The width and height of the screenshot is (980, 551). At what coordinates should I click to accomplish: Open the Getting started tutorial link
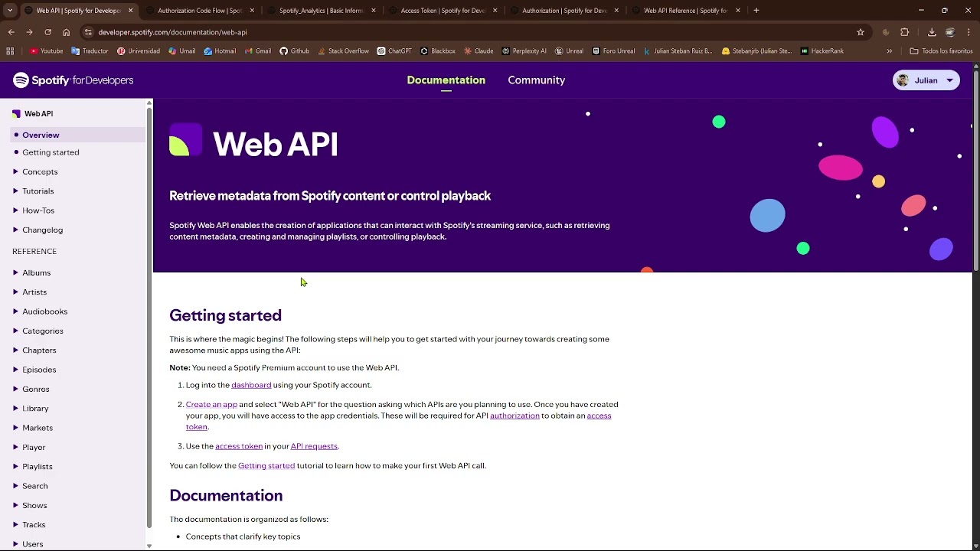tap(266, 465)
